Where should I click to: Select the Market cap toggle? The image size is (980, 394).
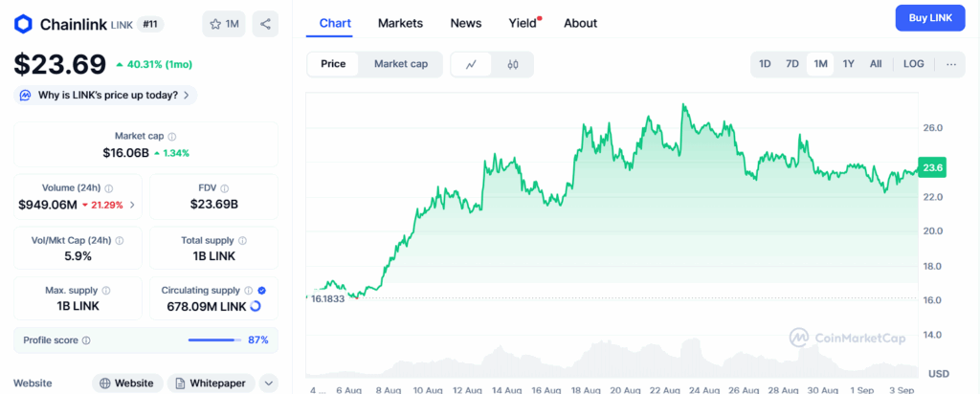click(401, 64)
